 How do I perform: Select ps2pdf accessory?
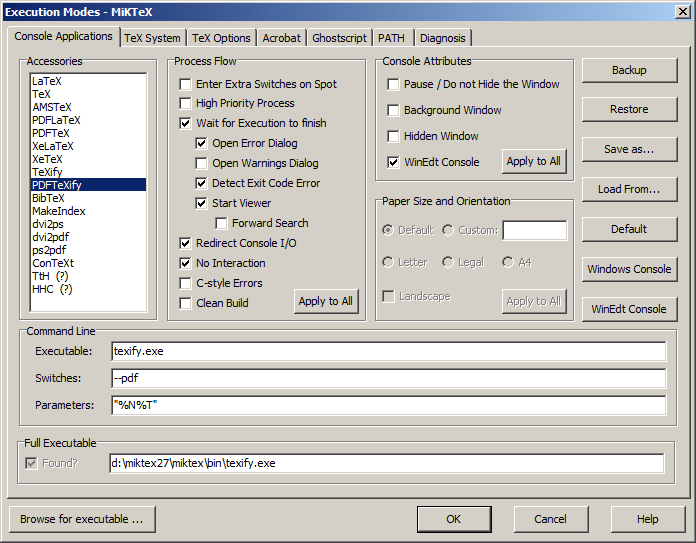point(88,250)
